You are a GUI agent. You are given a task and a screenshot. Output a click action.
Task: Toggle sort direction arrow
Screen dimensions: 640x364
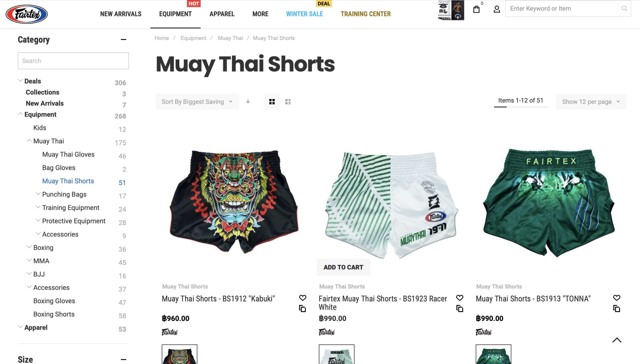(x=248, y=102)
